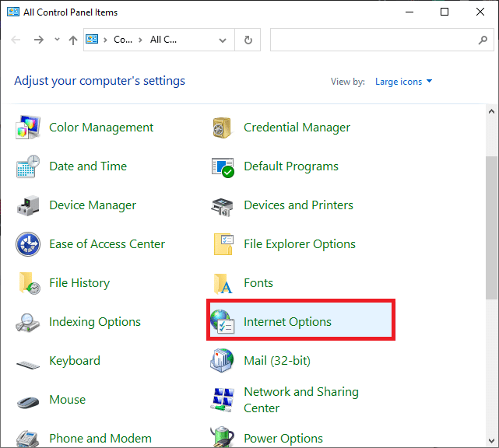Click the Ease of Access Center icon
The height and width of the screenshot is (448, 499).
point(29,244)
